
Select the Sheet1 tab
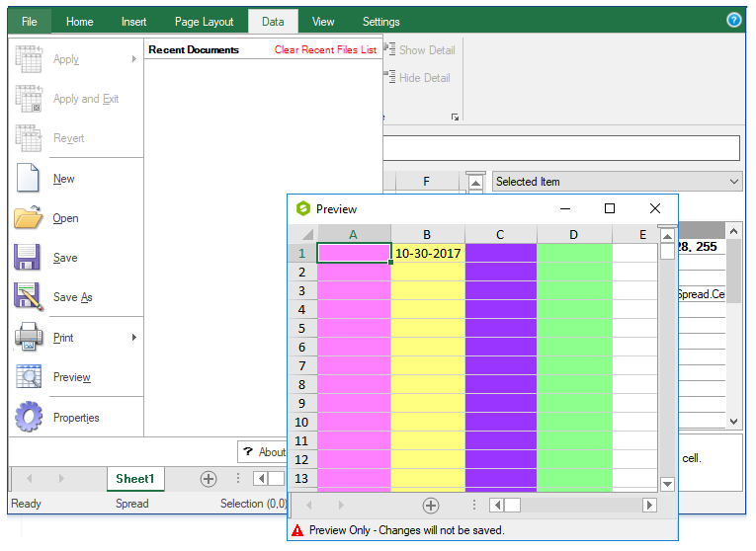[x=135, y=479]
